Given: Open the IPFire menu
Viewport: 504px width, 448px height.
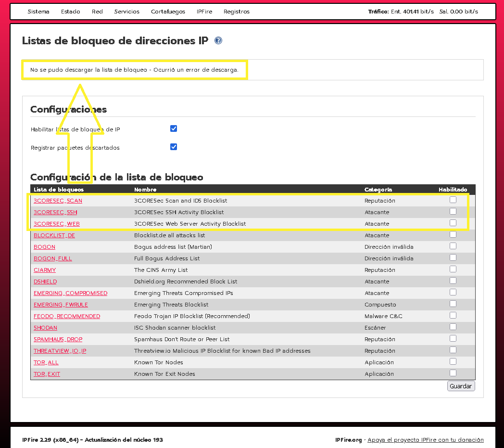Looking at the screenshot, I should coord(204,12).
